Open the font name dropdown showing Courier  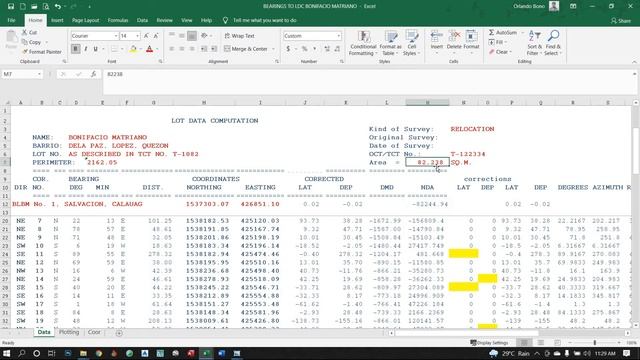pyautogui.click(x=116, y=36)
